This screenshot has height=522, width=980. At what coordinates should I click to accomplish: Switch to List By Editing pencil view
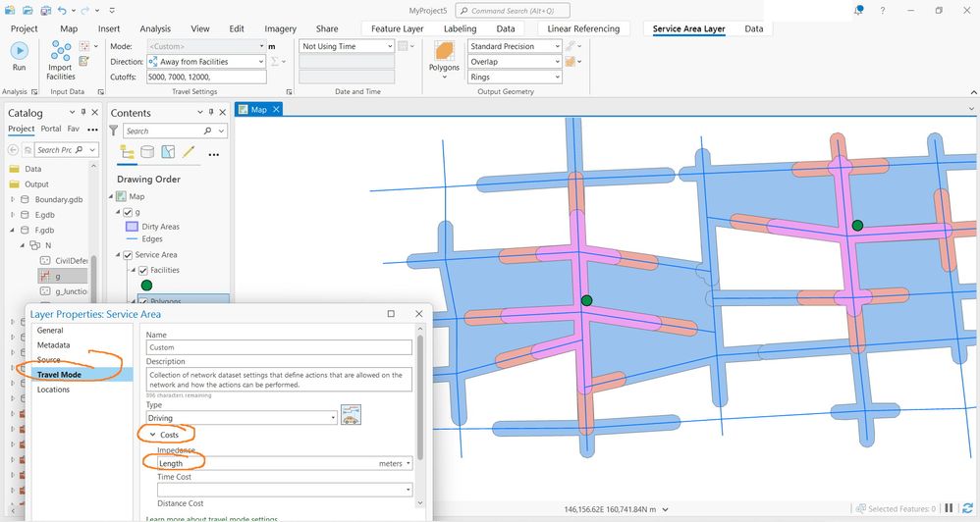(189, 152)
